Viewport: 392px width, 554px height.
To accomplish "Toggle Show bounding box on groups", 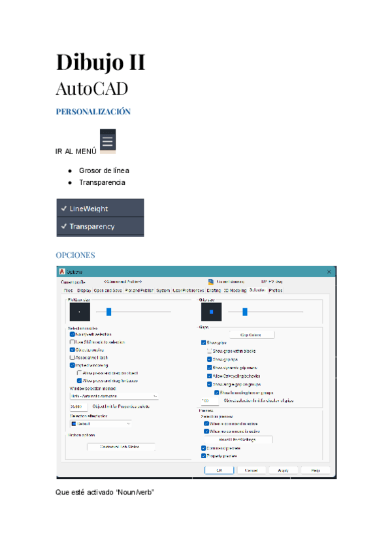I will 217,393.
